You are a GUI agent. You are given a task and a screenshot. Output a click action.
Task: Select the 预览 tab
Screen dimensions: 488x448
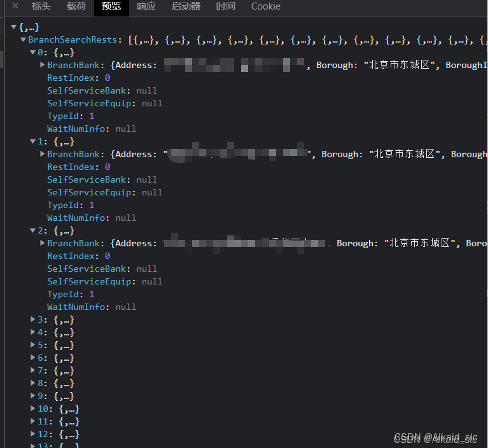click(x=111, y=6)
